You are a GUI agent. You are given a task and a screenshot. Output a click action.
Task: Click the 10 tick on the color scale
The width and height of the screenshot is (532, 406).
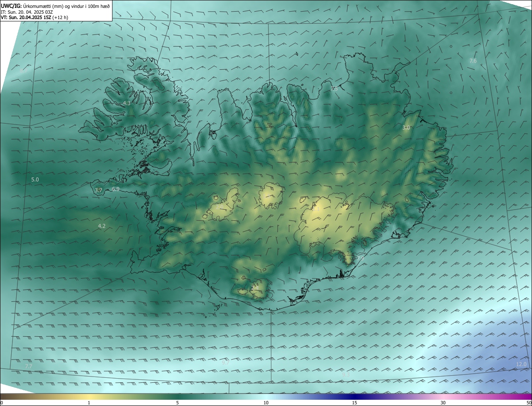click(266, 403)
